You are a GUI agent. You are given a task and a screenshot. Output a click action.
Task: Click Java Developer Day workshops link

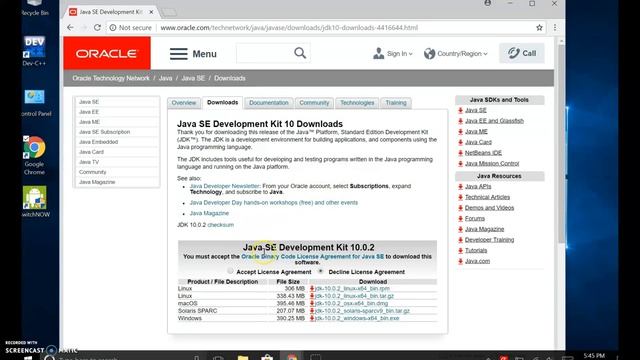click(273, 202)
